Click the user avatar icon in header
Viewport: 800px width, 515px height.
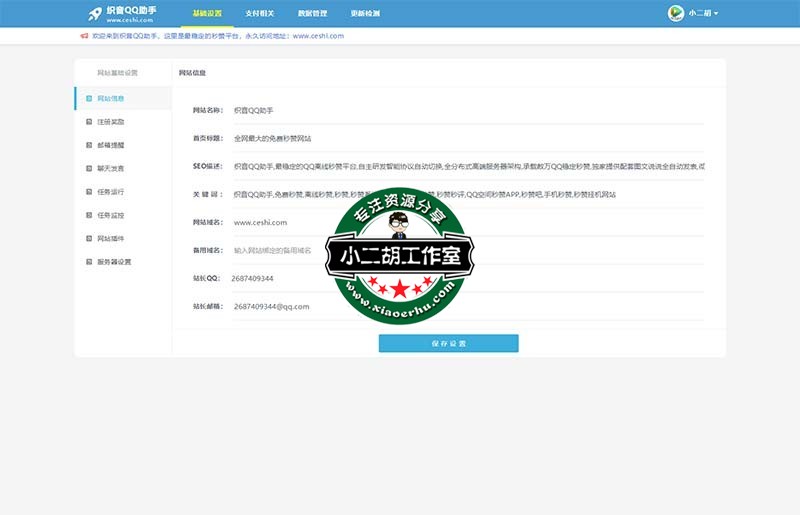(x=676, y=13)
